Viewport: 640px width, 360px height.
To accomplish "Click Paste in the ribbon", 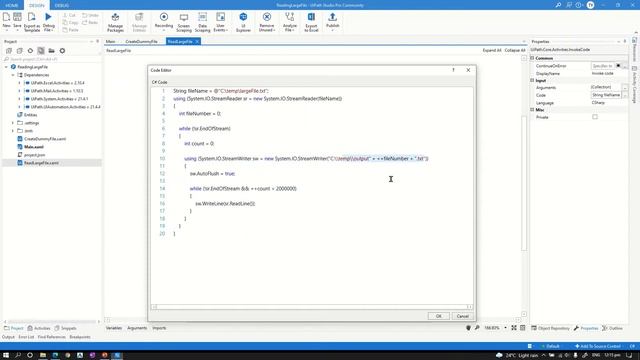I will click(x=71, y=30).
